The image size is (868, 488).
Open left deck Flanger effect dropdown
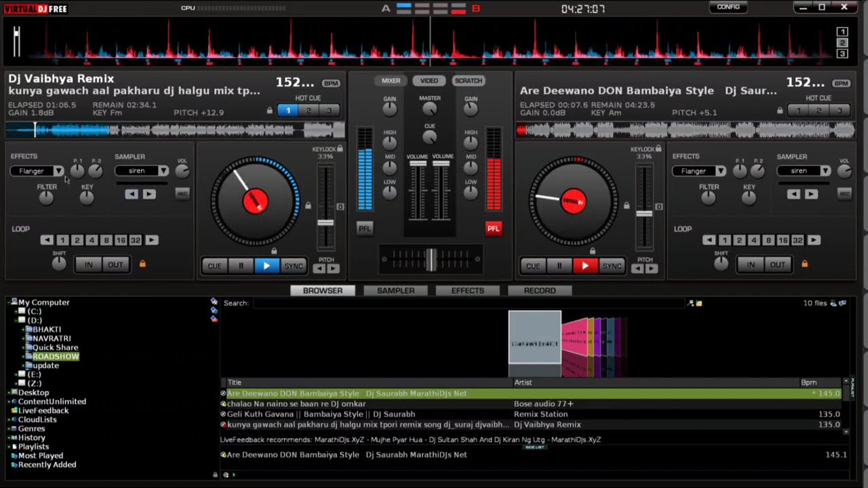58,171
